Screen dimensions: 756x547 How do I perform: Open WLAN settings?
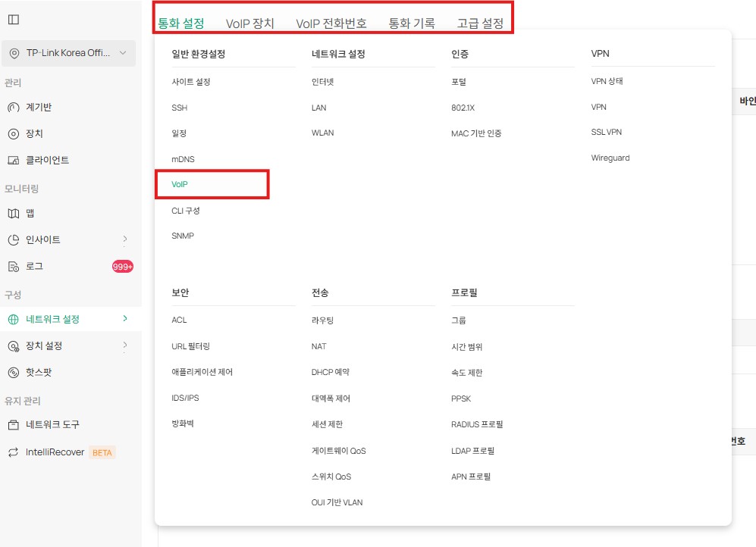coord(322,133)
